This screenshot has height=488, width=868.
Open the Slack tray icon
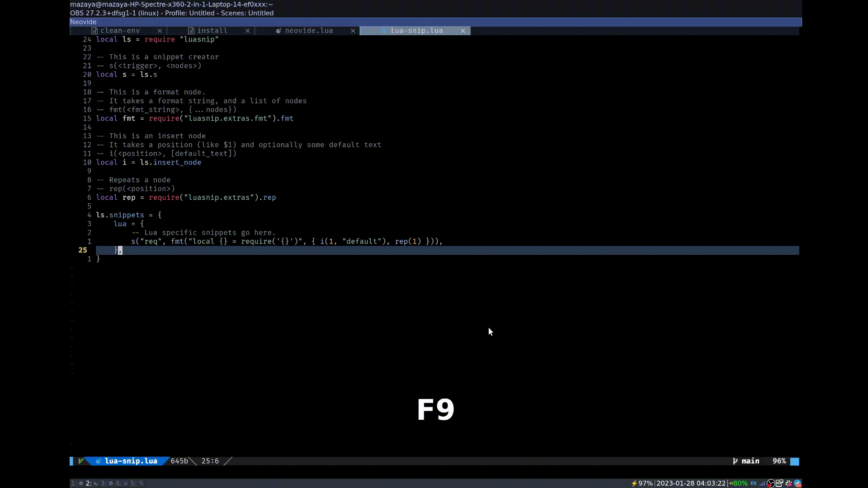coord(789,483)
